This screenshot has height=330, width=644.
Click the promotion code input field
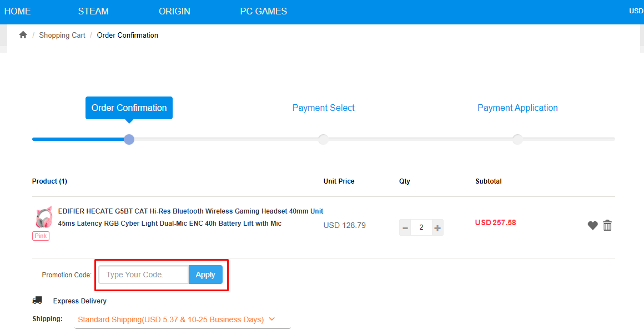point(143,275)
